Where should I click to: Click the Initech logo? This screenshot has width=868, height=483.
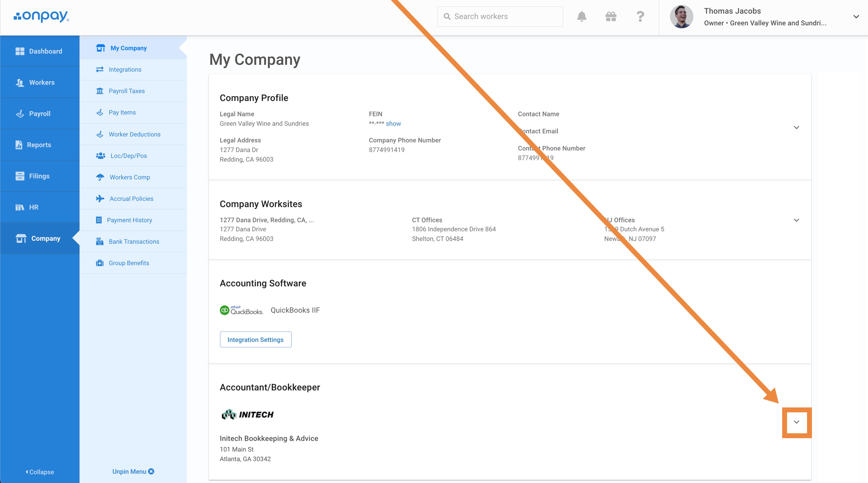[248, 414]
